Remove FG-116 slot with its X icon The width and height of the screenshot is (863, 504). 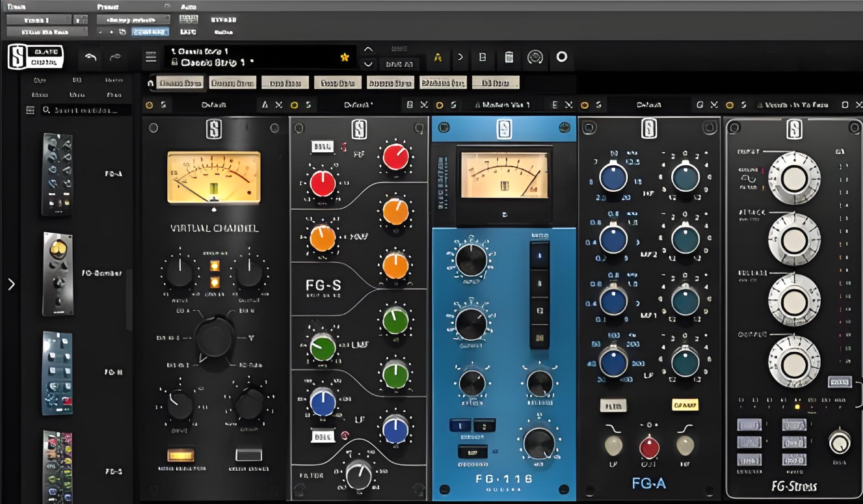tap(568, 105)
